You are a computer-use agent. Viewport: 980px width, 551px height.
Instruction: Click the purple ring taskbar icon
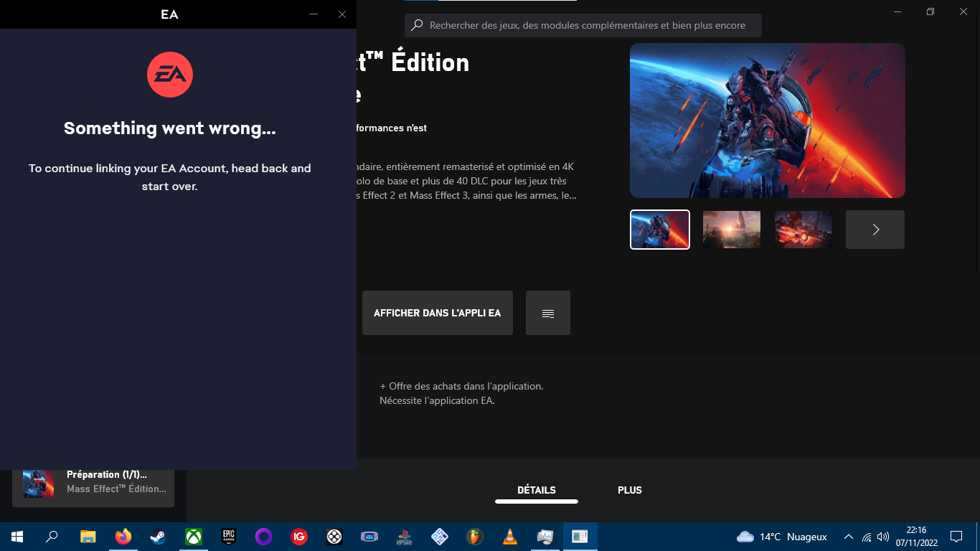tap(263, 537)
